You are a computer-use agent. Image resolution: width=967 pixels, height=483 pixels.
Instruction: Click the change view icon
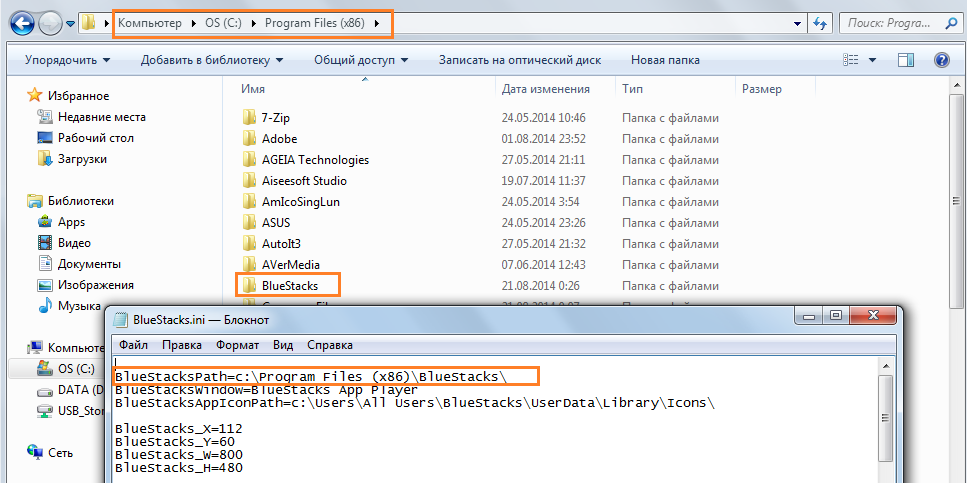(852, 60)
